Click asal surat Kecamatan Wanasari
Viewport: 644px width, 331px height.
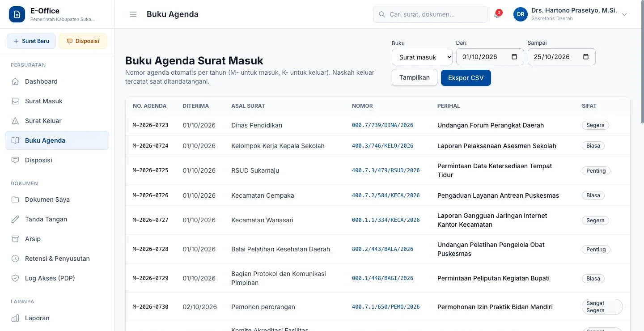(x=263, y=220)
